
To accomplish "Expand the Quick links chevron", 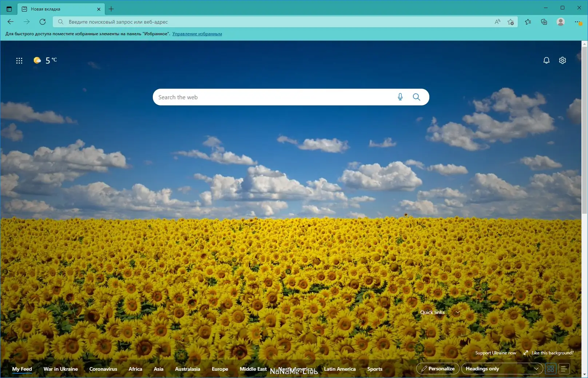I will [x=458, y=312].
